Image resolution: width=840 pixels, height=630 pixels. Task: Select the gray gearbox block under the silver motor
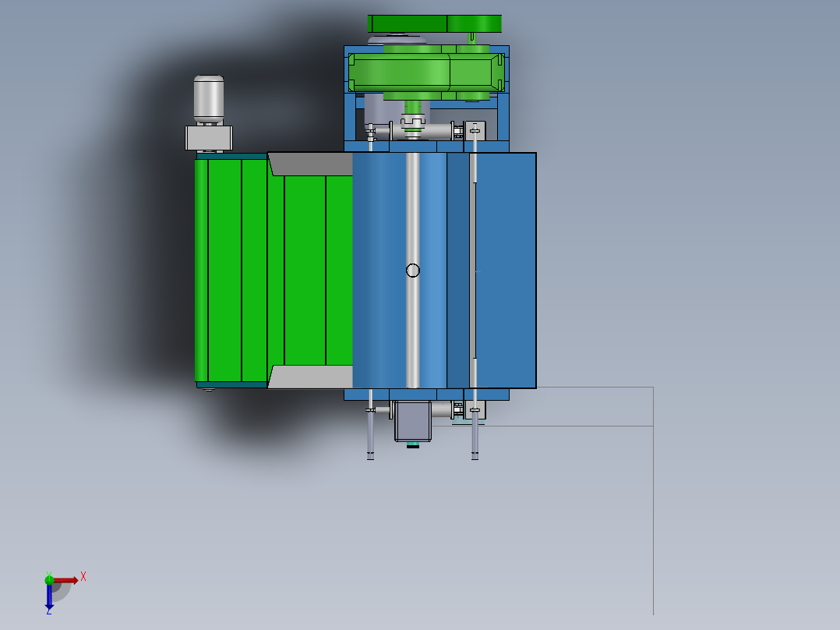coord(208,138)
